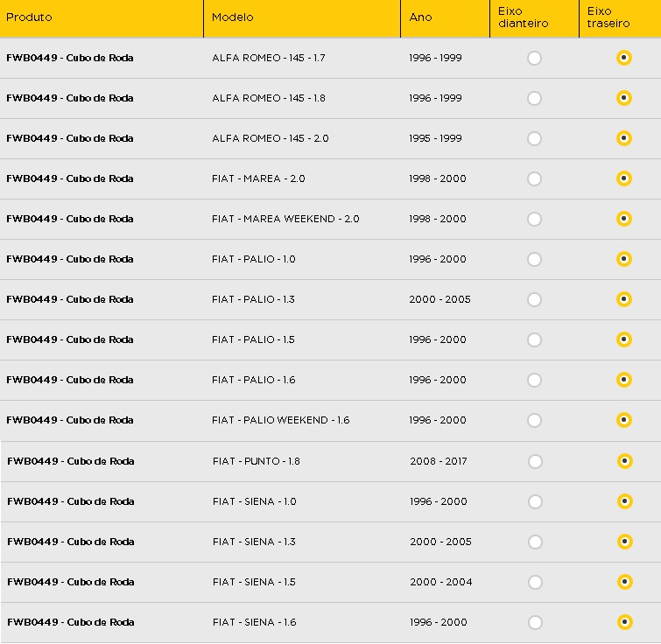The height and width of the screenshot is (644, 661).
Task: Select rear axle radio for Marea Weekend 2.0
Action: [x=624, y=219]
